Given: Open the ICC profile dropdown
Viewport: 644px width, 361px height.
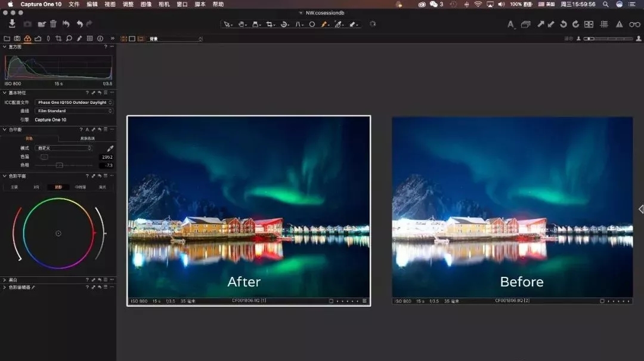Looking at the screenshot, I should click(x=74, y=103).
